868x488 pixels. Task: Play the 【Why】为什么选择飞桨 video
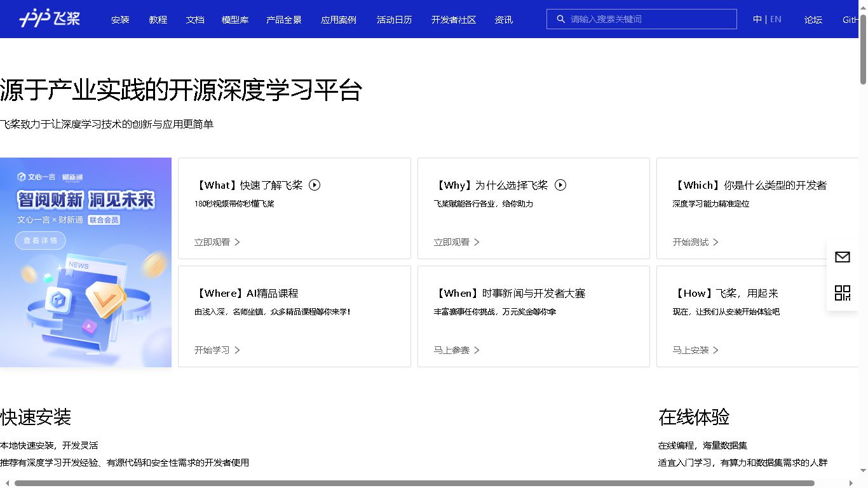click(x=560, y=185)
